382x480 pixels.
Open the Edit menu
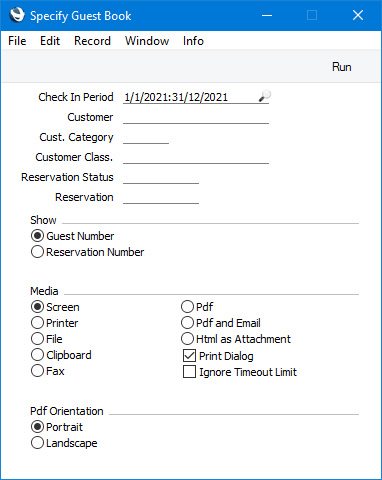pos(50,41)
